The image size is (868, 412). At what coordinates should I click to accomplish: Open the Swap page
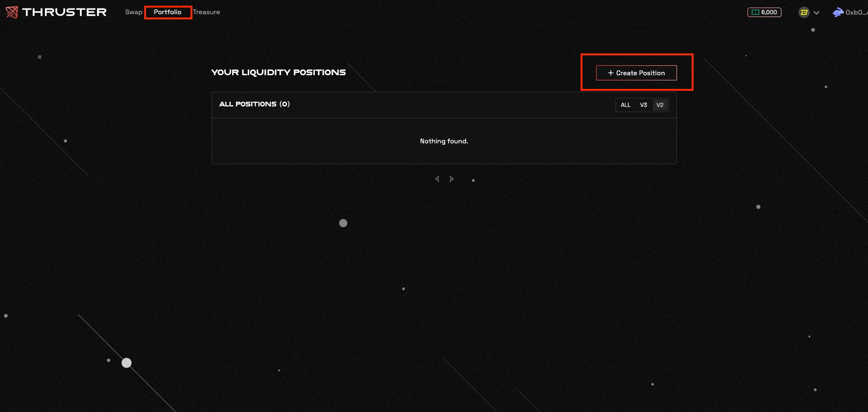pos(133,12)
